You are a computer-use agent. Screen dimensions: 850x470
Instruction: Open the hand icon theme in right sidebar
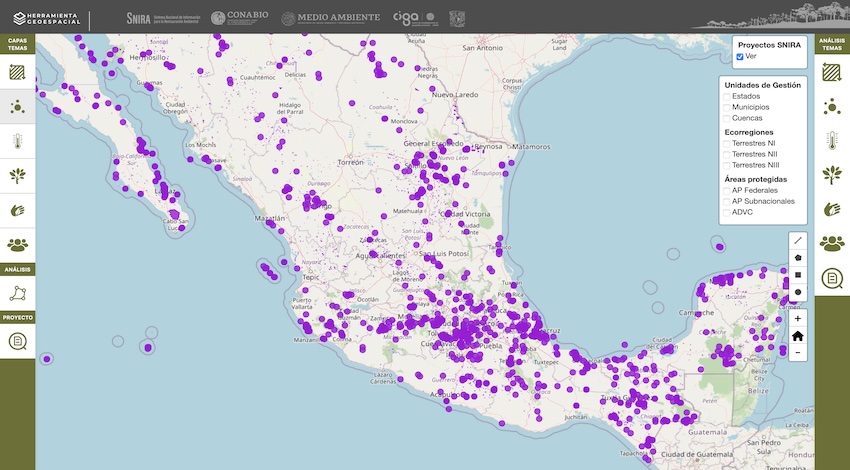(x=832, y=209)
